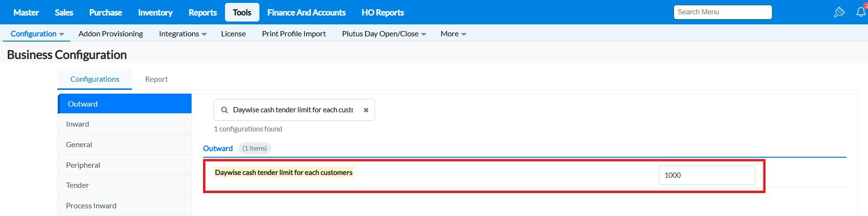Click the License link

point(233,34)
